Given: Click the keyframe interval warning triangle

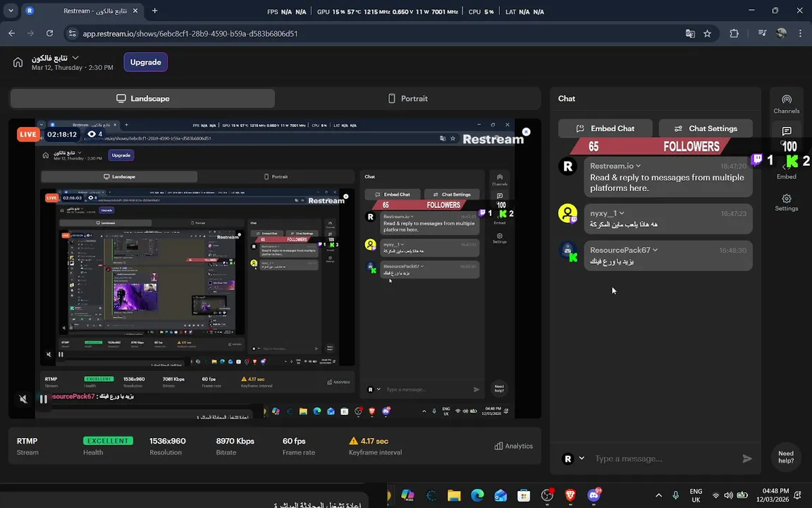Looking at the screenshot, I should click(353, 440).
